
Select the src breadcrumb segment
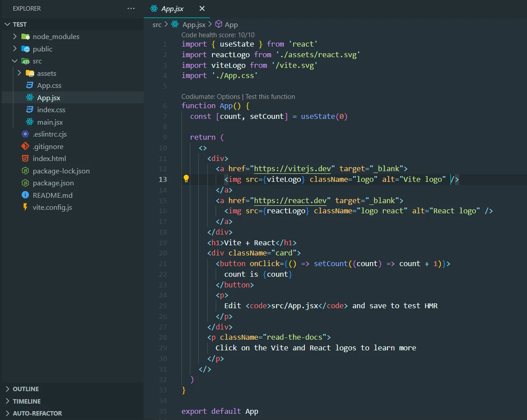[x=157, y=25]
